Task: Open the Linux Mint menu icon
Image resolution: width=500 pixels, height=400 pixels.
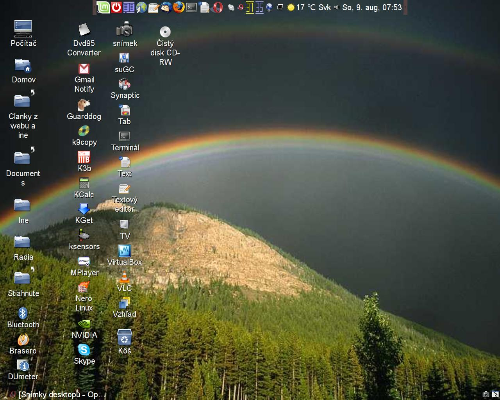Action: coord(103,7)
